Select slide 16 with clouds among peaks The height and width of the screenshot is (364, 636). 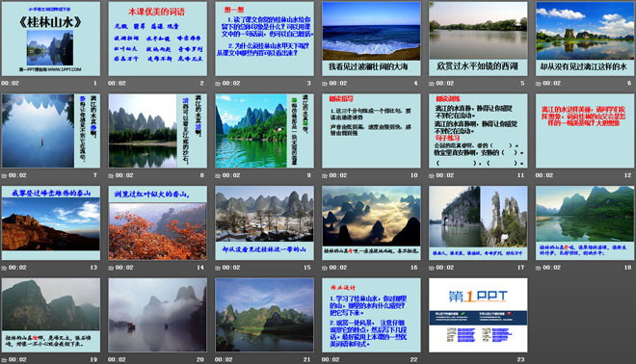click(371, 223)
